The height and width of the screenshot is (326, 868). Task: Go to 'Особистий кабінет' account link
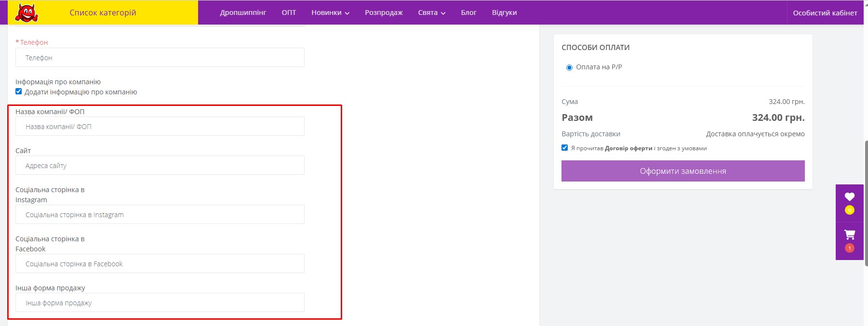(x=825, y=13)
